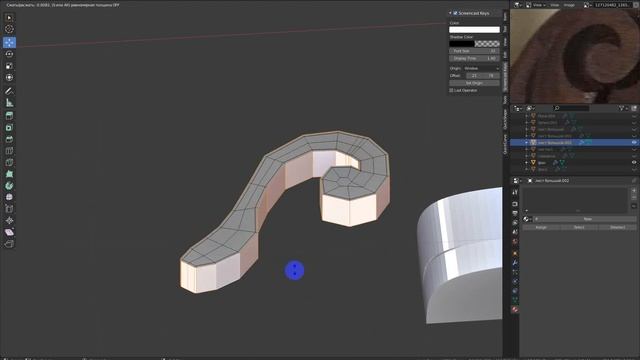Pick the Knife tool
This screenshot has height=360, width=640.
coord(9,162)
